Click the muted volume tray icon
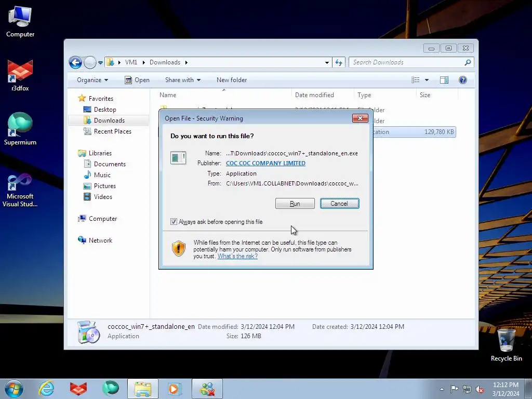 (x=480, y=389)
